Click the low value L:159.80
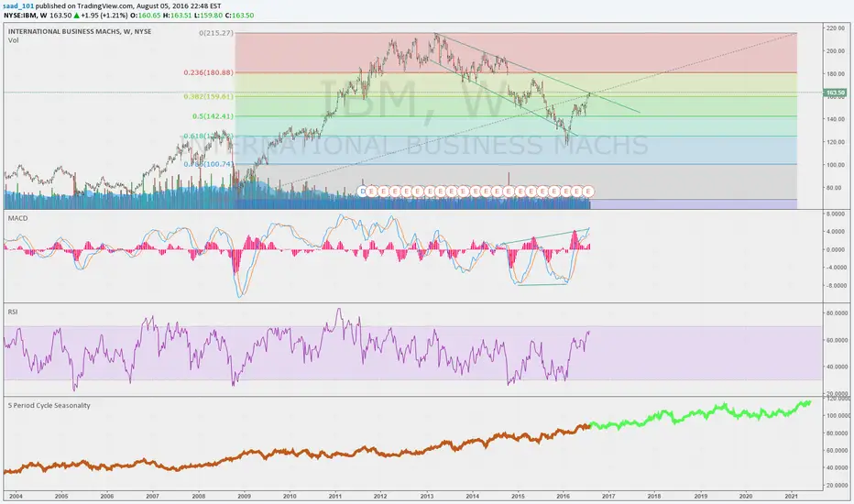The image size is (854, 504). 208,16
